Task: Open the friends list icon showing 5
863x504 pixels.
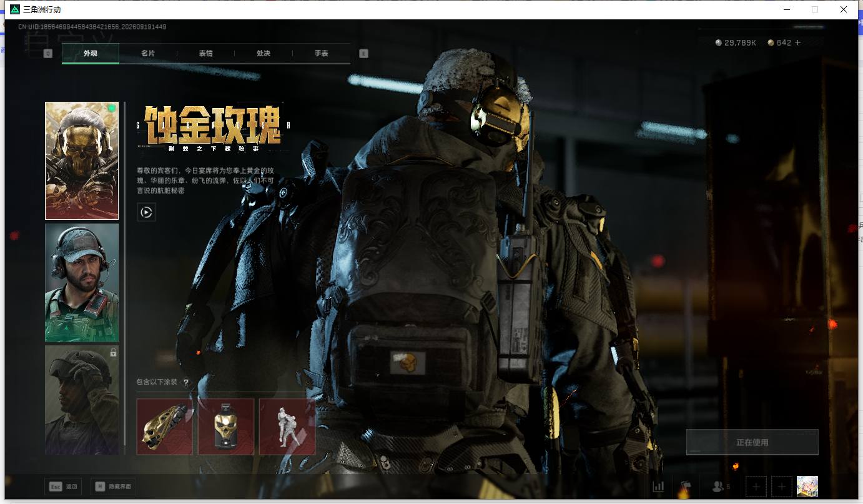Action: coord(721,487)
